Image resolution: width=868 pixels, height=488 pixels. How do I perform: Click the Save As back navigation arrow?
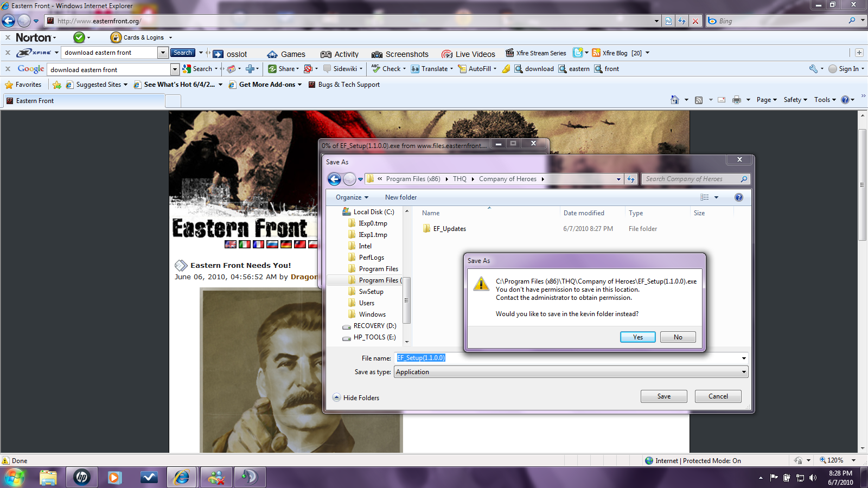pos(334,179)
